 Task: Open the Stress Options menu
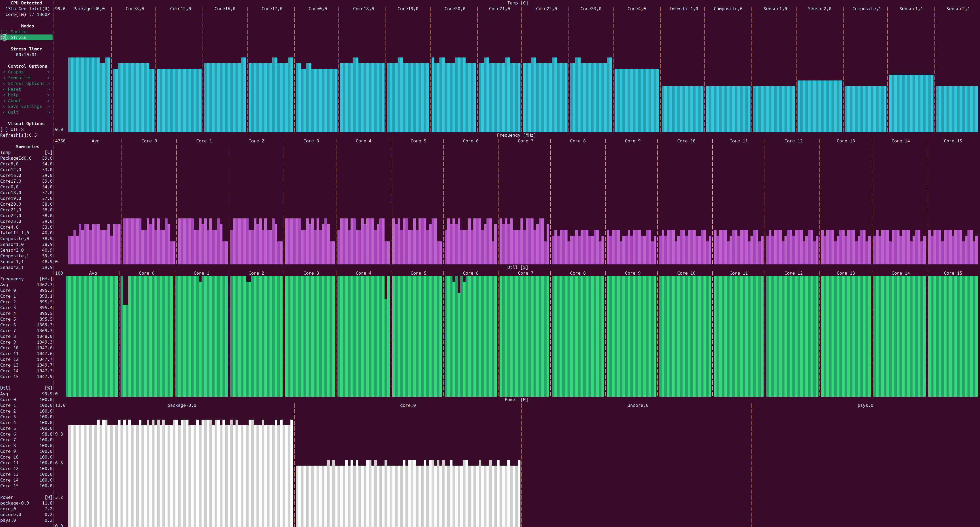[26, 83]
